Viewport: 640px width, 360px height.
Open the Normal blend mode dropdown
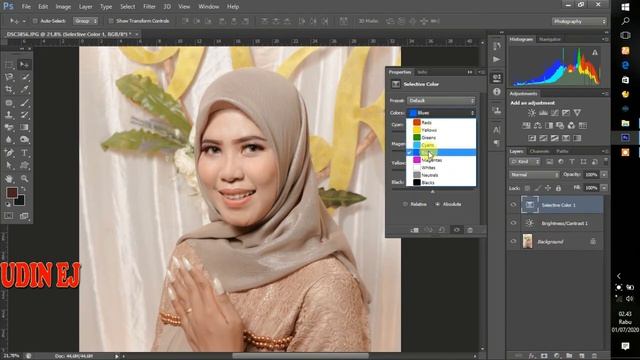pos(534,175)
